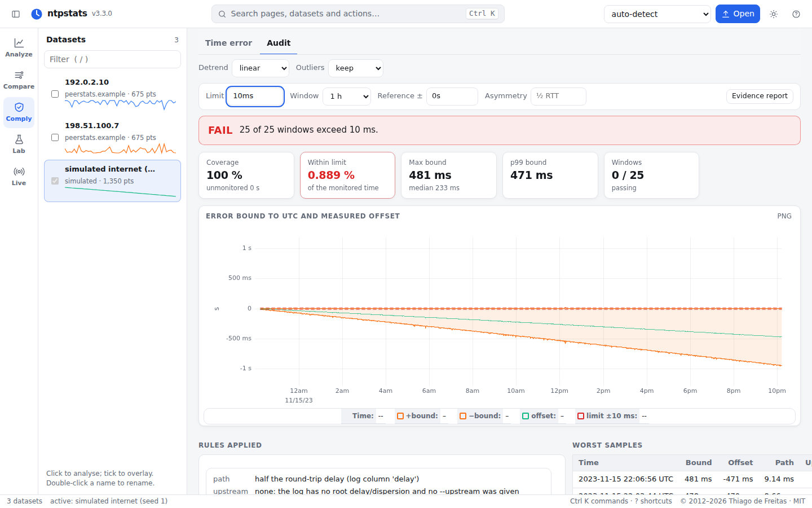The width and height of the screenshot is (812, 508).
Task: Toggle the +bound legend series
Action: 417,416
